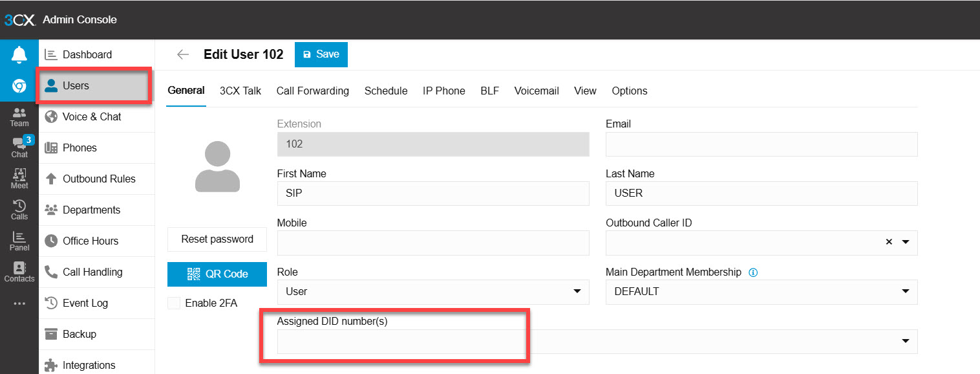
Task: Open the Meet icon in sidebar
Action: coord(19,179)
